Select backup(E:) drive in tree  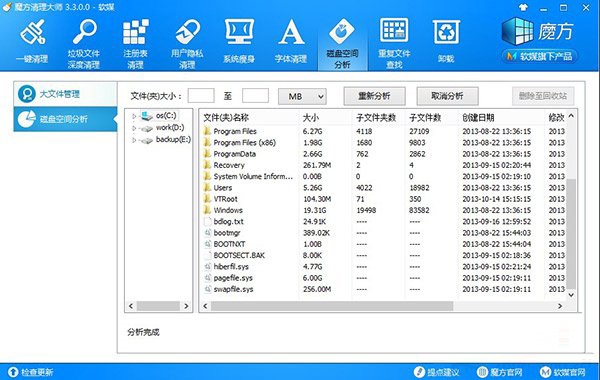click(173, 140)
